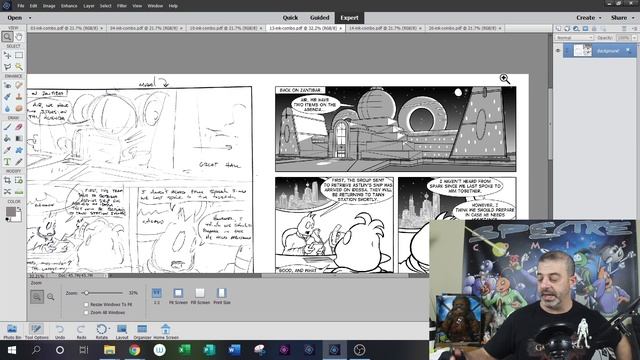Select the Brush tool

(7, 127)
